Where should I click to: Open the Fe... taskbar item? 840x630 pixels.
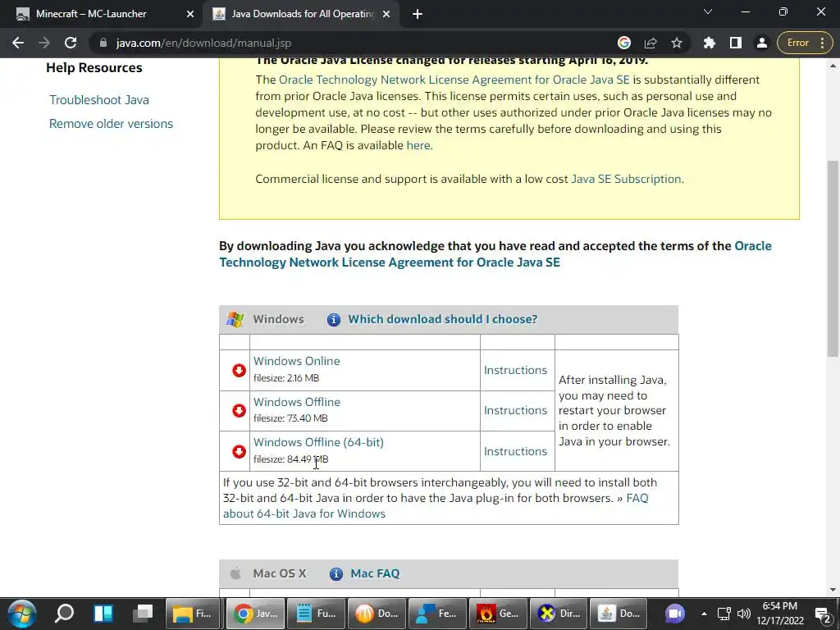click(436, 614)
